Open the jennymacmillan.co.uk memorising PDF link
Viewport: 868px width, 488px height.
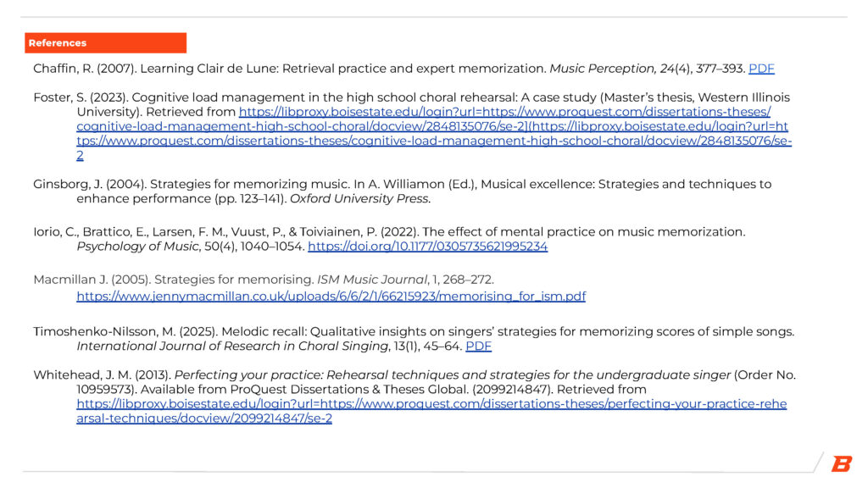click(x=331, y=296)
